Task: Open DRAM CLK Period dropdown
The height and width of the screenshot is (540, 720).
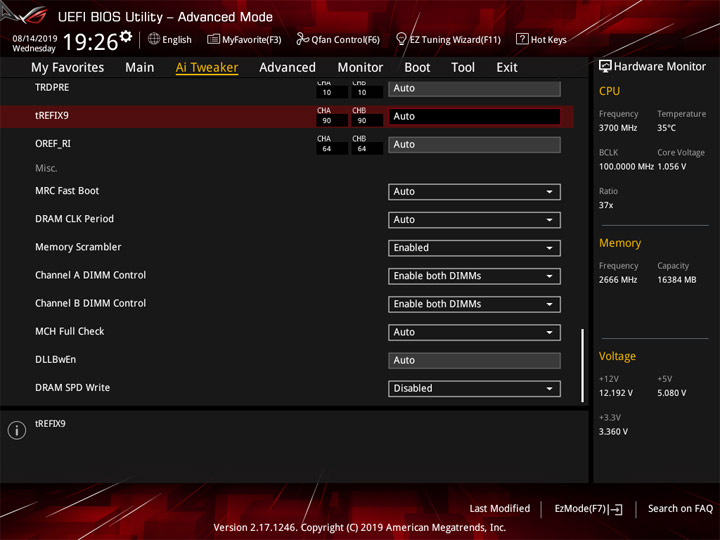Action: [474, 220]
